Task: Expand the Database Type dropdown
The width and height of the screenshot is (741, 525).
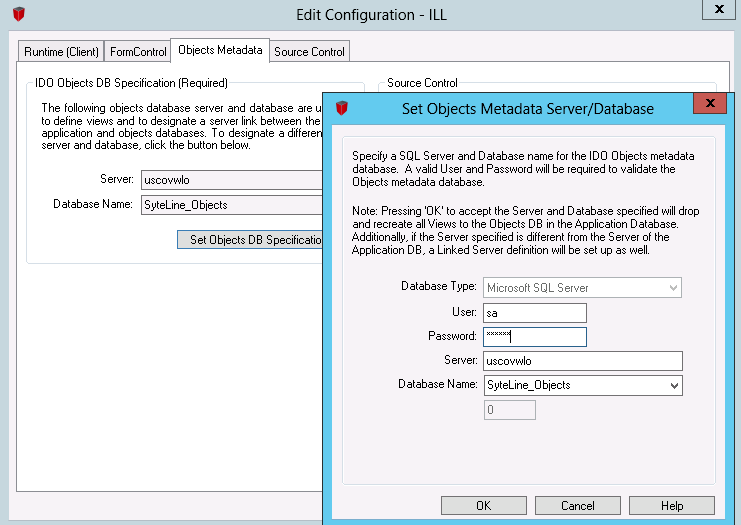Action: click(x=674, y=288)
